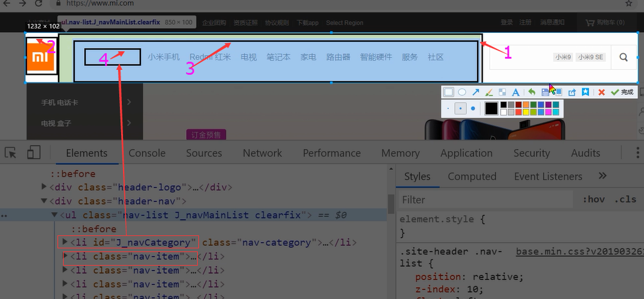644x299 pixels.
Task: Switch to the Sources tab
Action: pos(204,153)
